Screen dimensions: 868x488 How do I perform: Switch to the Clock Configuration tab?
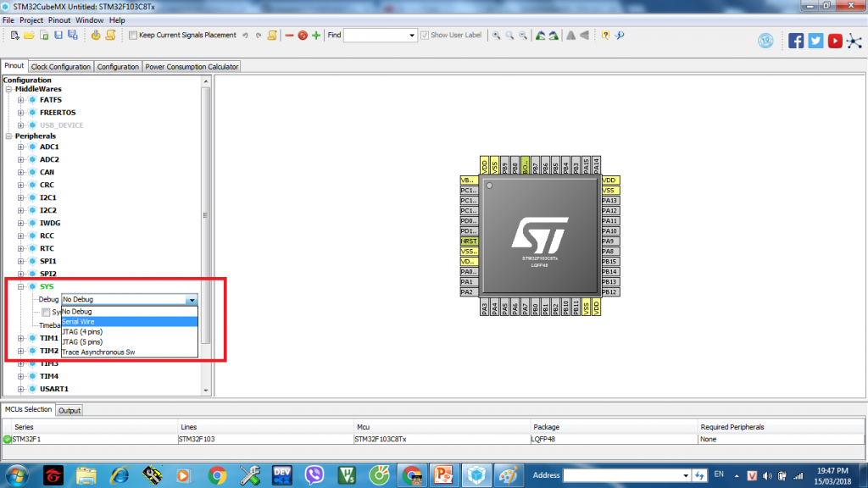[60, 65]
